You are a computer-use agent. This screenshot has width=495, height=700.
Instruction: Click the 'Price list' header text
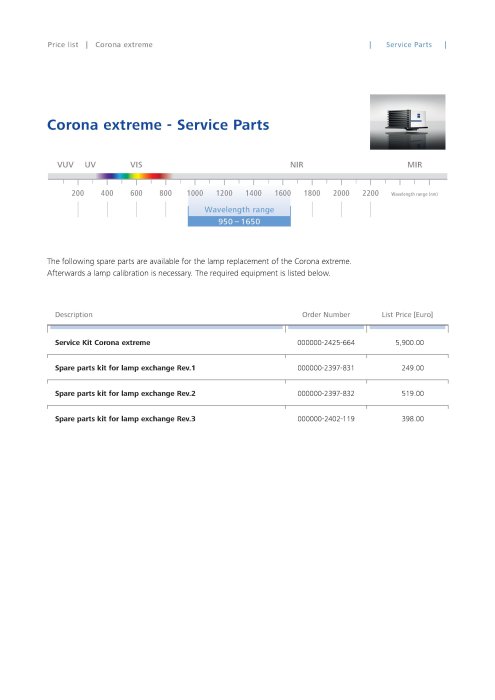62,45
